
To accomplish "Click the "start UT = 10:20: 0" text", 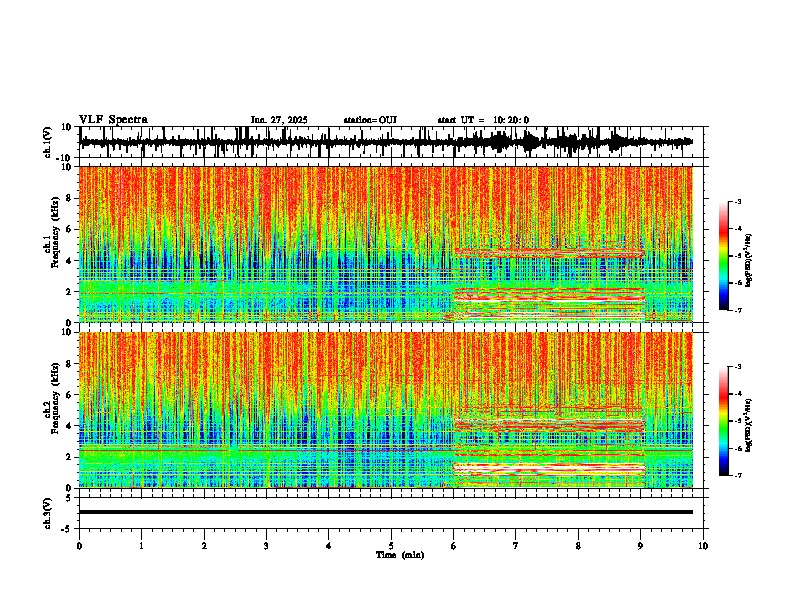I will [x=483, y=120].
